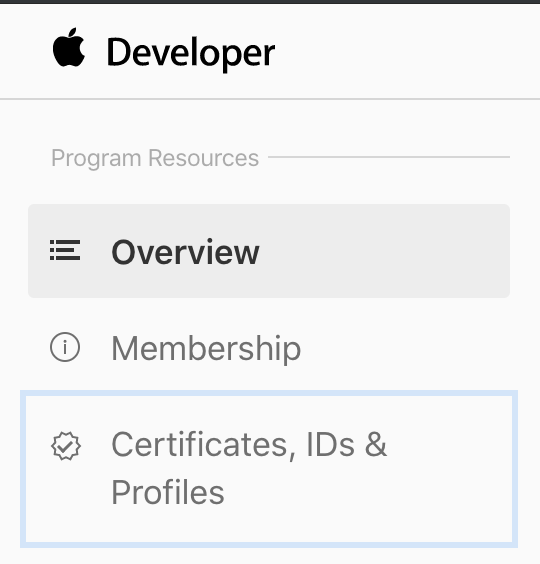Open the Overview section

click(x=269, y=251)
